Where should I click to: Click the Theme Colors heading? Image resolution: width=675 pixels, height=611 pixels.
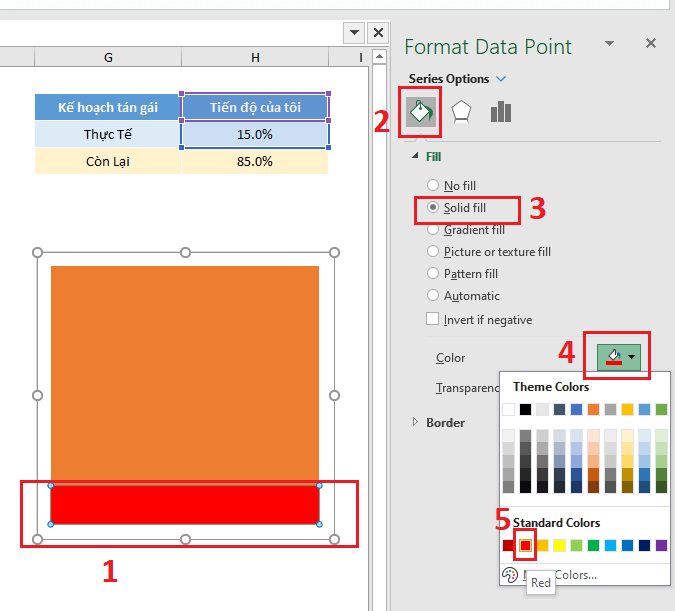[551, 387]
